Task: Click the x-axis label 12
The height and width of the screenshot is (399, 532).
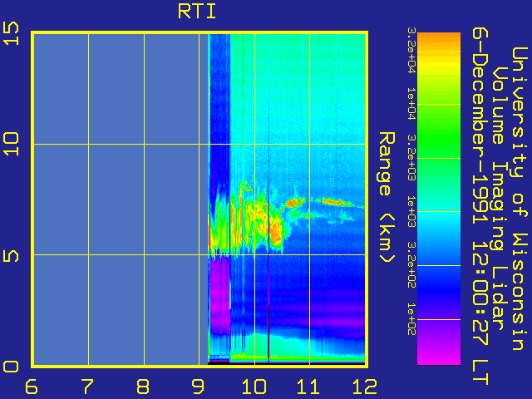Action: point(365,387)
